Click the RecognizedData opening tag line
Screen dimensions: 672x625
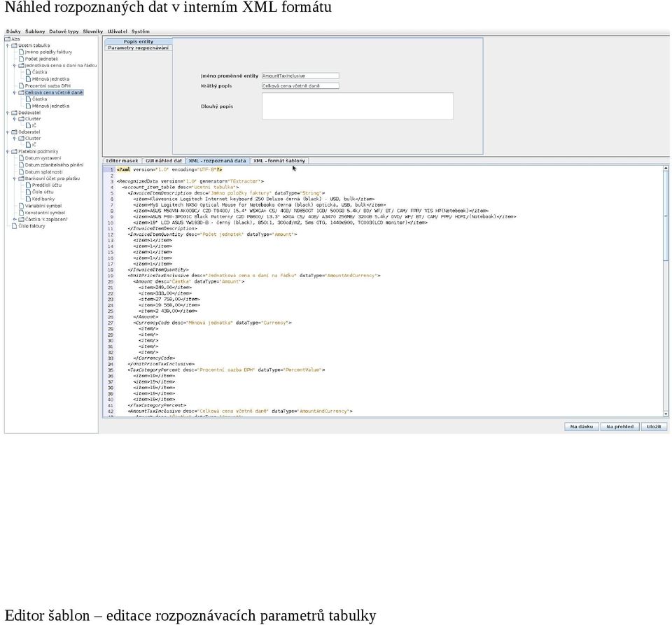click(x=190, y=182)
